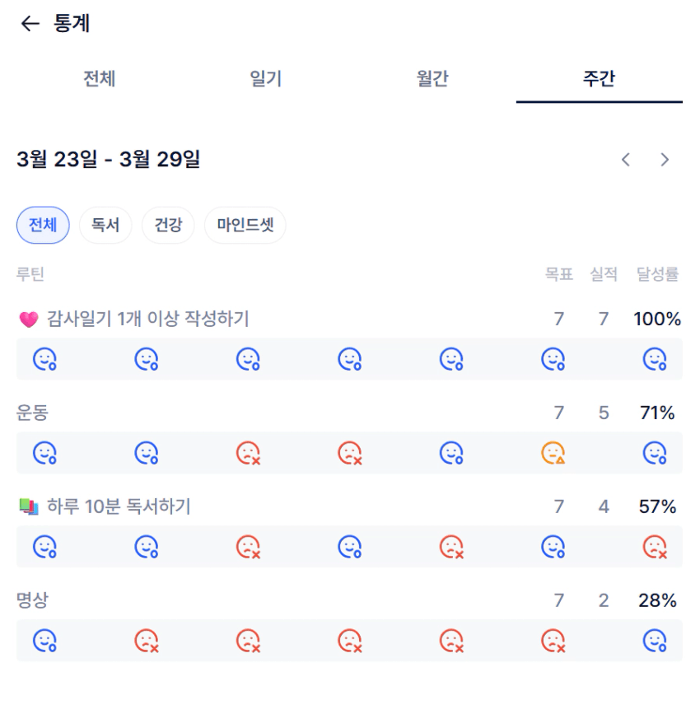Filter routines by 마인드셋 chip
The image size is (700, 728).
245,226
